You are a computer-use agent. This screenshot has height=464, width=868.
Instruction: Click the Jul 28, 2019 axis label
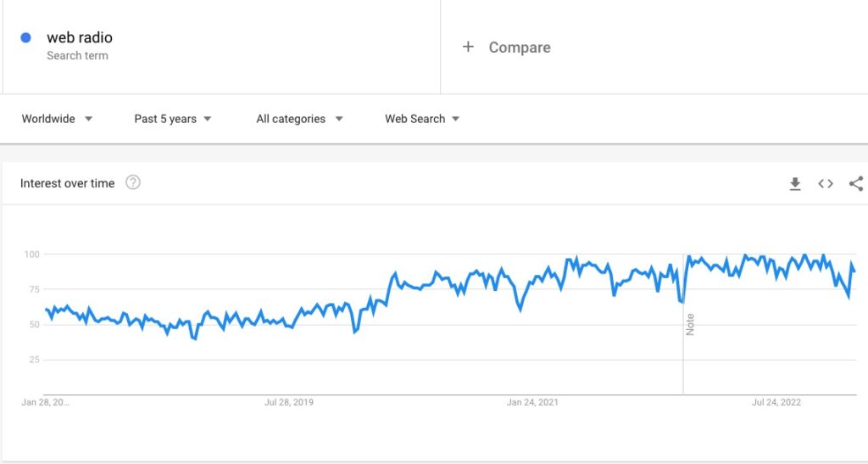289,402
